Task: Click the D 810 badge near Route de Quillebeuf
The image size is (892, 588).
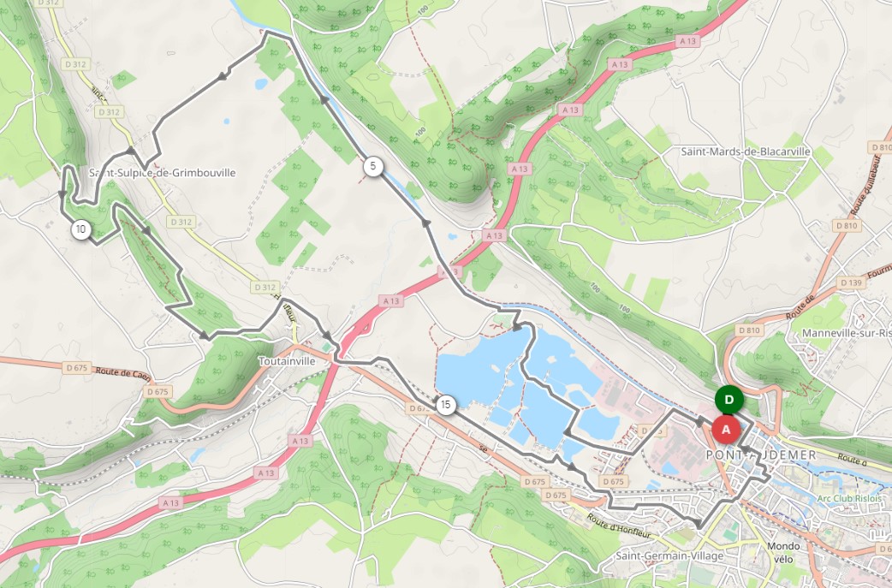Action: click(x=847, y=226)
